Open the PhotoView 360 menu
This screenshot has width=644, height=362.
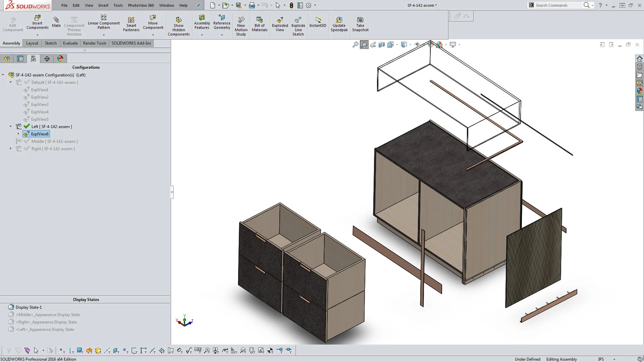(141, 5)
